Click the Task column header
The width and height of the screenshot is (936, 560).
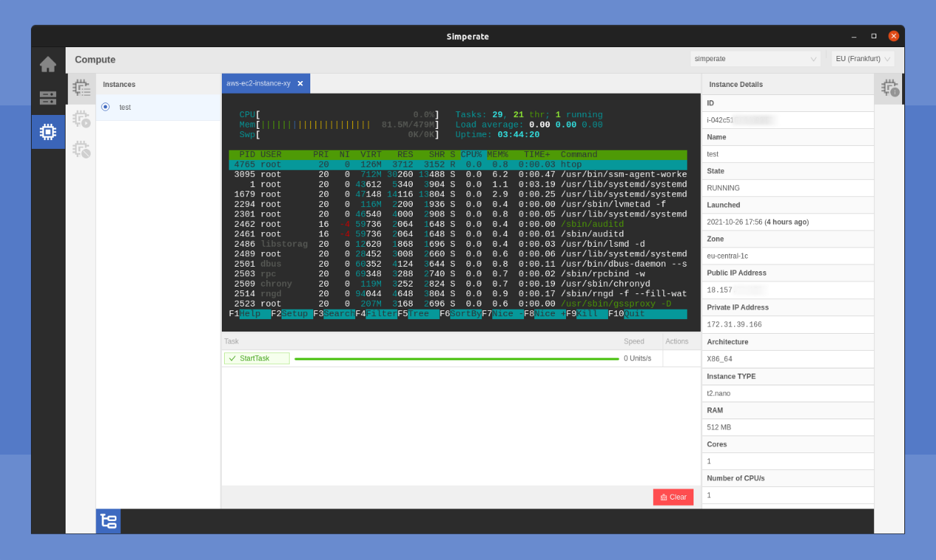pos(231,341)
